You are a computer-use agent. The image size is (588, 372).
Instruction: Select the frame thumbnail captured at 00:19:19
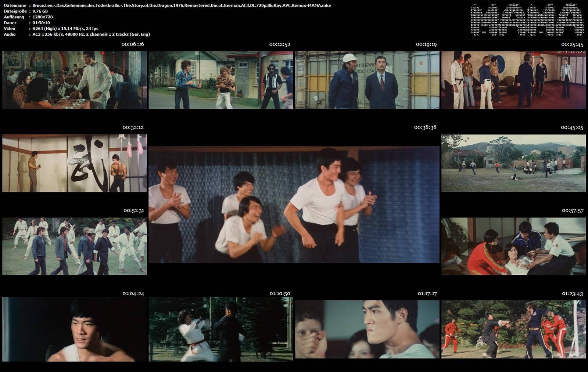point(367,80)
